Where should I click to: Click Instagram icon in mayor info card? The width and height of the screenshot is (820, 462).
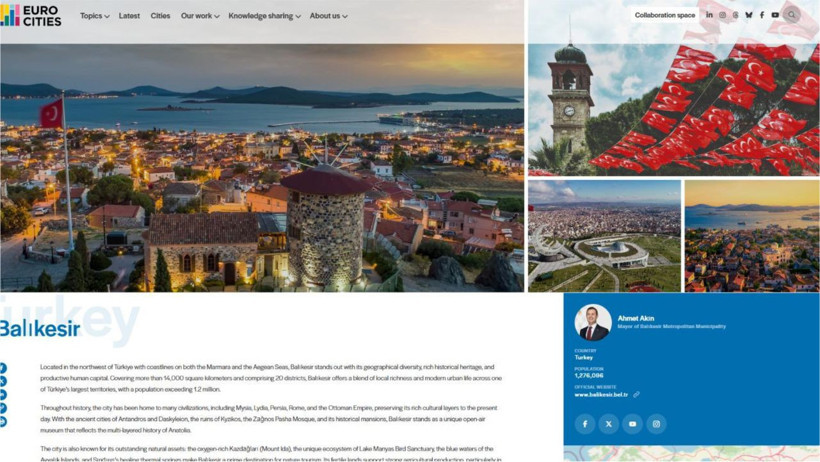click(x=656, y=424)
